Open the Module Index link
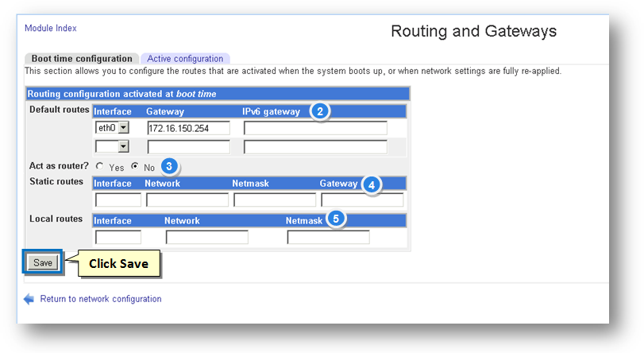The image size is (644, 353). point(51,28)
